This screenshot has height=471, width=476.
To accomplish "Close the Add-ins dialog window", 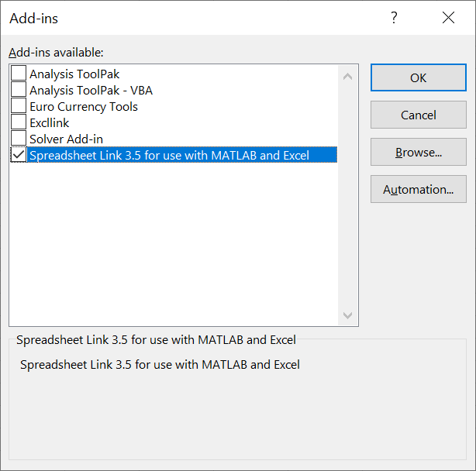I will click(x=448, y=18).
